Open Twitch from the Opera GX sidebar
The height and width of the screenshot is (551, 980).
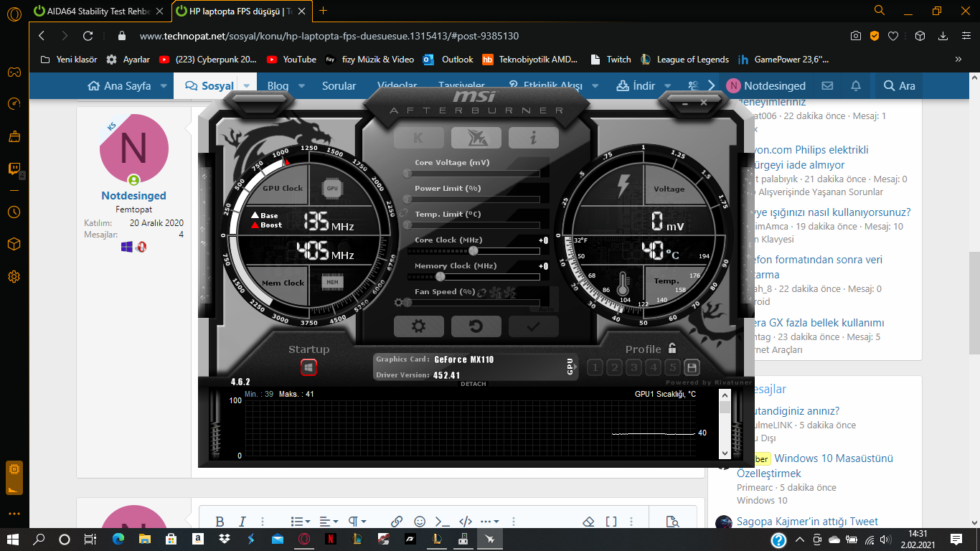click(14, 170)
